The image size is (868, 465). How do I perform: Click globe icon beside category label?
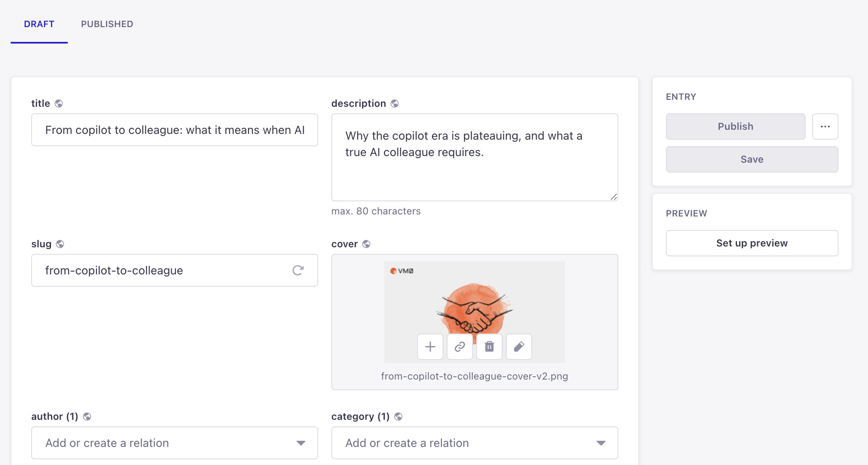pos(398,417)
